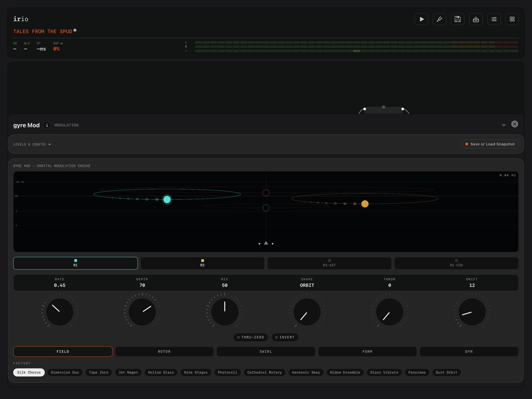
Task: Select the Silk Chorus preset
Action: (x=29, y=372)
